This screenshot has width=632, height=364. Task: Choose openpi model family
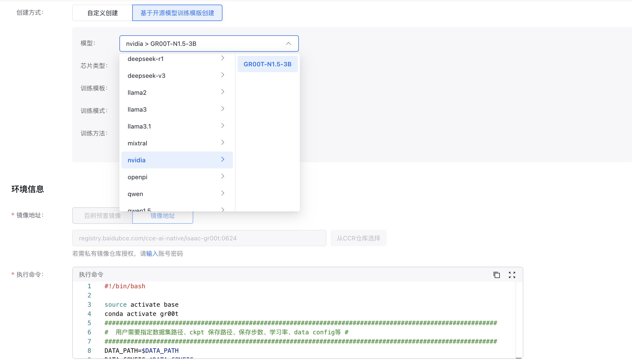(x=177, y=177)
